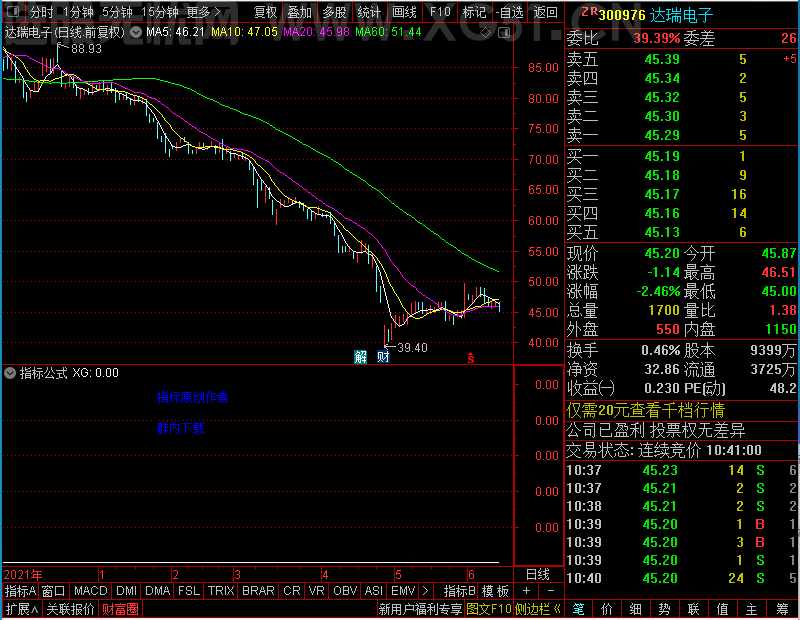
Task: Click the 日线 period selector
Action: [x=538, y=575]
